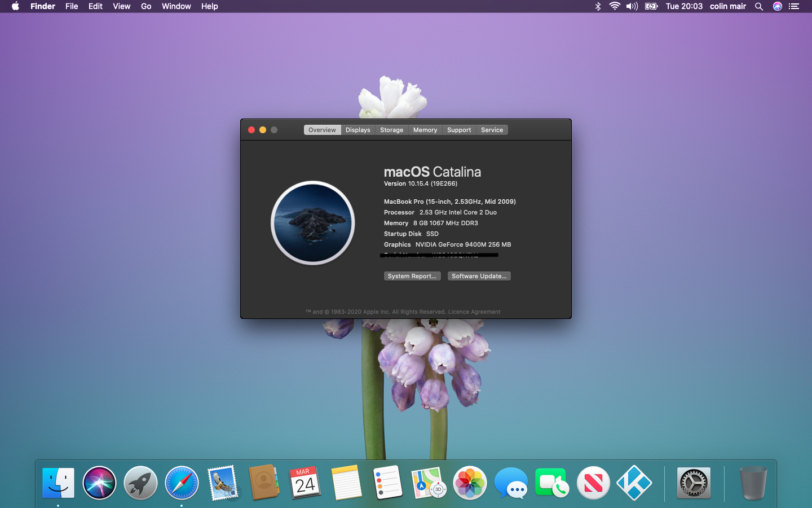Switch to the Storage tab
Screen dimensions: 812x508
coord(392,130)
